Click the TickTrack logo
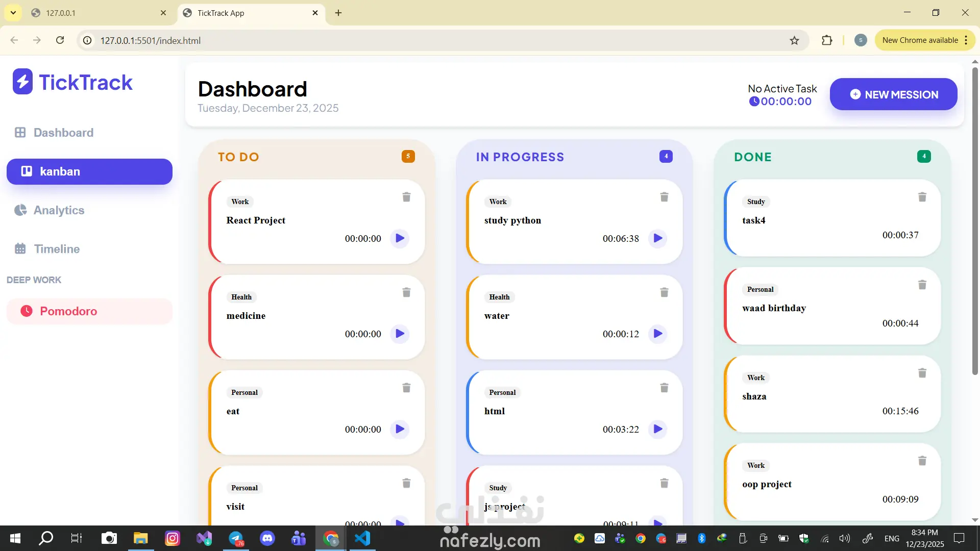Image resolution: width=980 pixels, height=551 pixels. coord(72,82)
